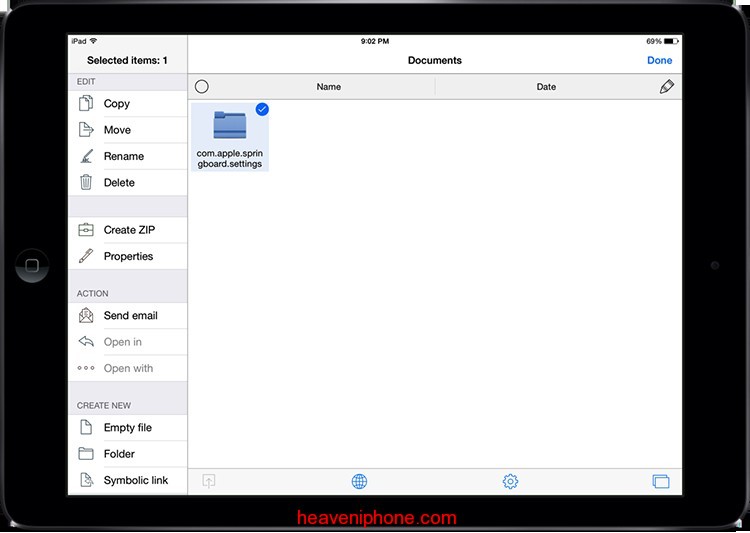Create a new Folder
Screen dimensions: 750x533
tap(119, 454)
